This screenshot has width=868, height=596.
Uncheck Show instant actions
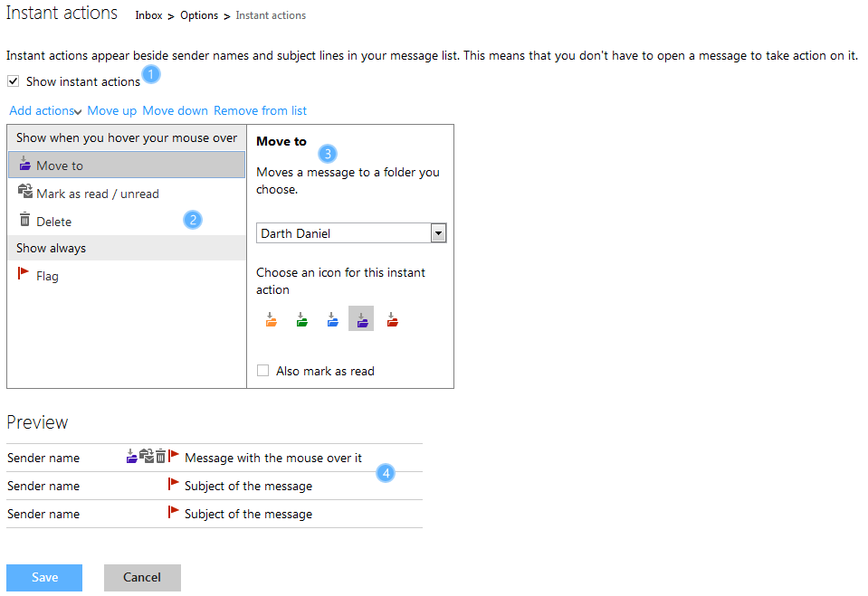point(13,80)
